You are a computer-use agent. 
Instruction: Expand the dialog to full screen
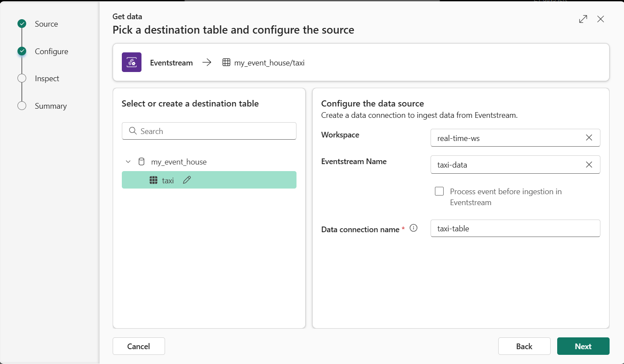click(x=583, y=19)
